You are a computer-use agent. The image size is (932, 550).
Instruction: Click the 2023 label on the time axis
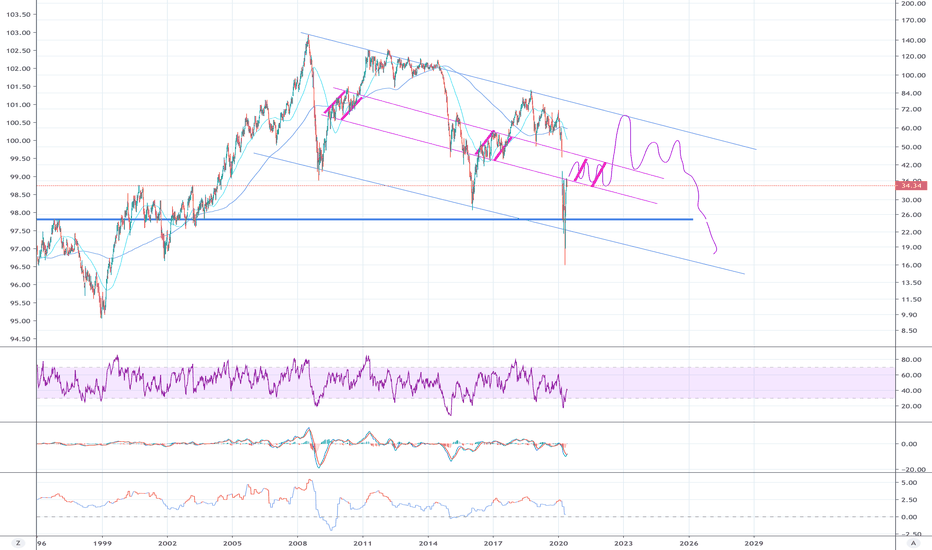(x=624, y=543)
